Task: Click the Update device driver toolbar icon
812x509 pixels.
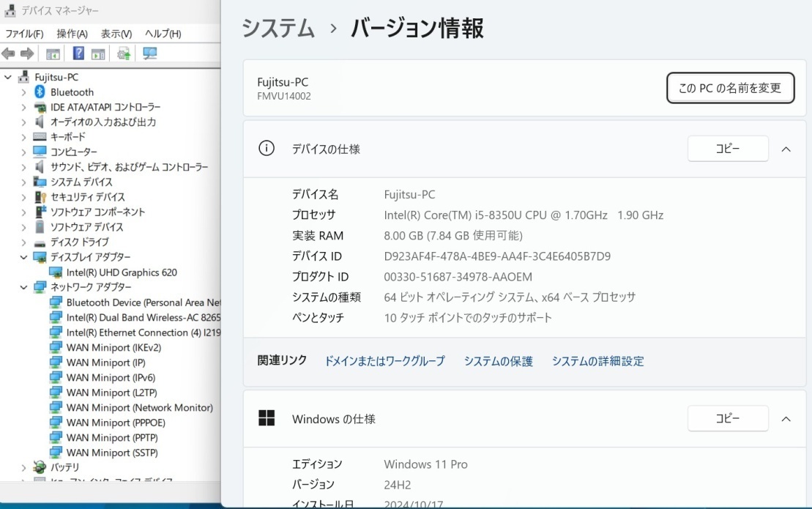Action: (x=124, y=53)
